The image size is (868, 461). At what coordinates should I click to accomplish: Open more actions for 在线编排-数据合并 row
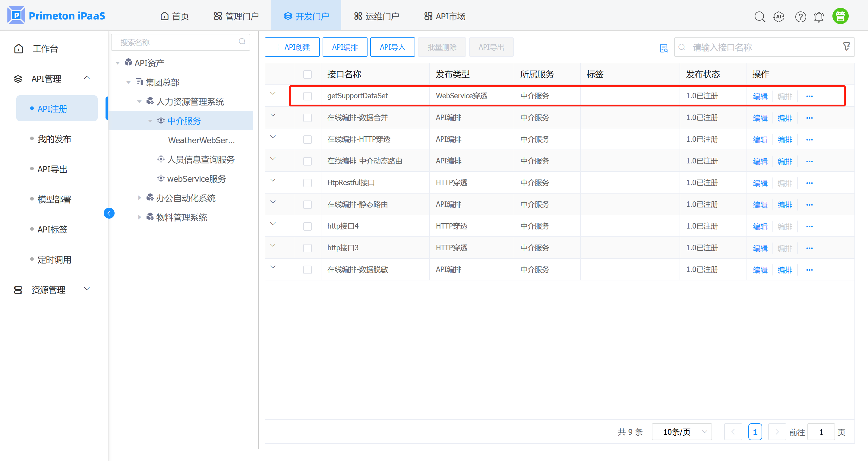pos(810,118)
